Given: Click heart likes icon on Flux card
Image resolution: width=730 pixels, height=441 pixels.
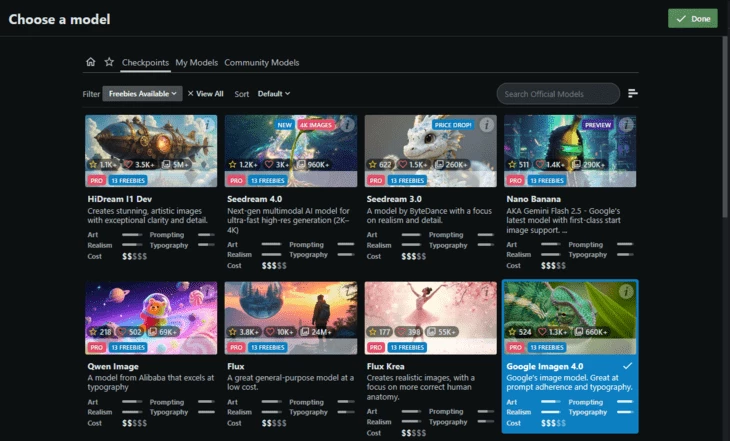Looking at the screenshot, I should pos(269,331).
